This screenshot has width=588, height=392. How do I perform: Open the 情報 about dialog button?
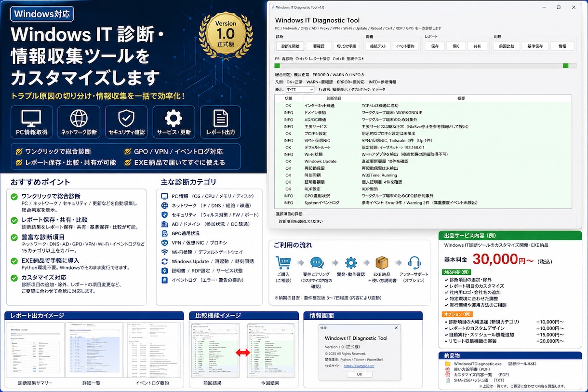562,46
